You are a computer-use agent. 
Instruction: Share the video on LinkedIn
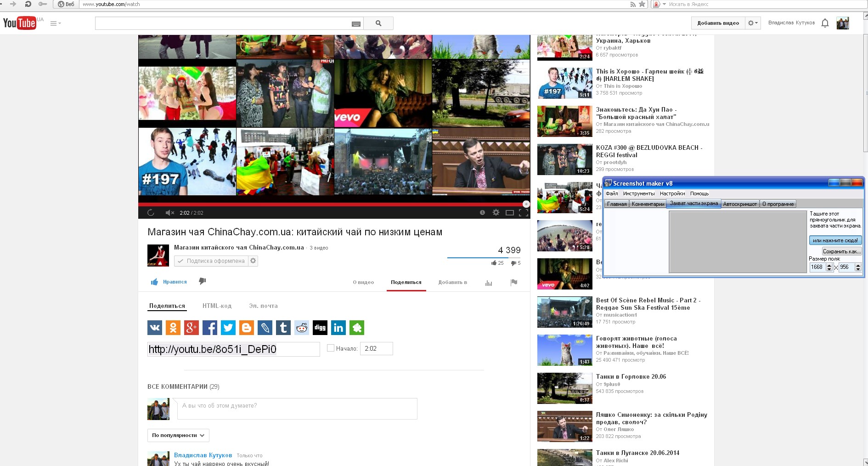338,328
